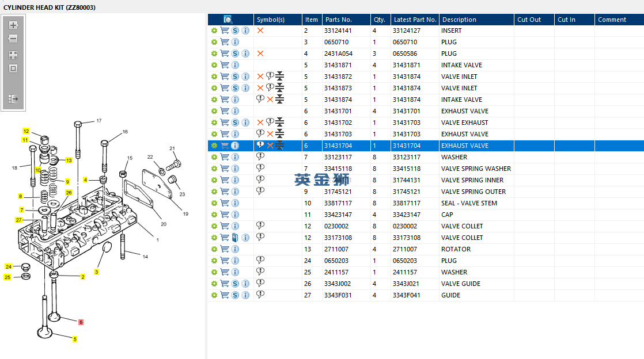The width and height of the screenshot is (644, 359).
Task: Open book icon on VALVE COLLET 33173108 row
Action: click(235, 238)
